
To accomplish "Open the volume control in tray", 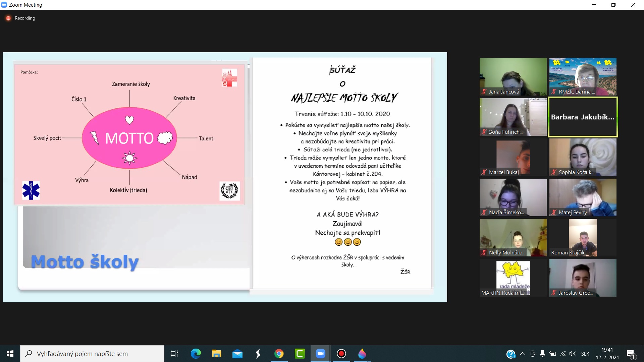I will click(572, 354).
